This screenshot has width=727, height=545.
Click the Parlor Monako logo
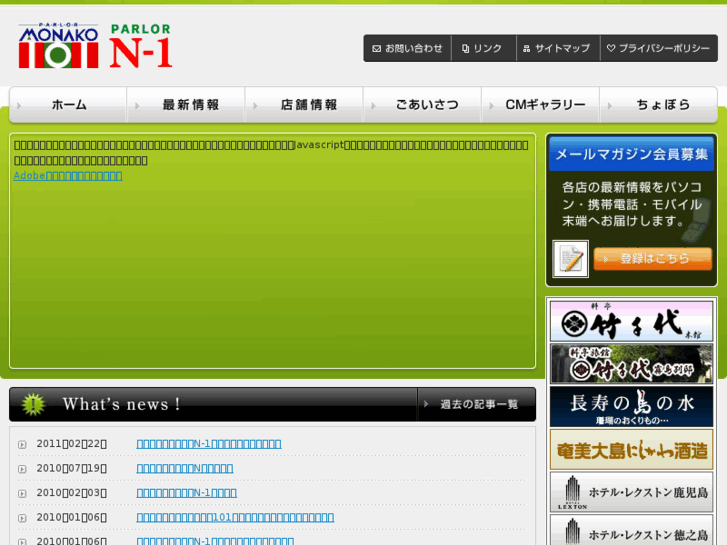[58, 45]
